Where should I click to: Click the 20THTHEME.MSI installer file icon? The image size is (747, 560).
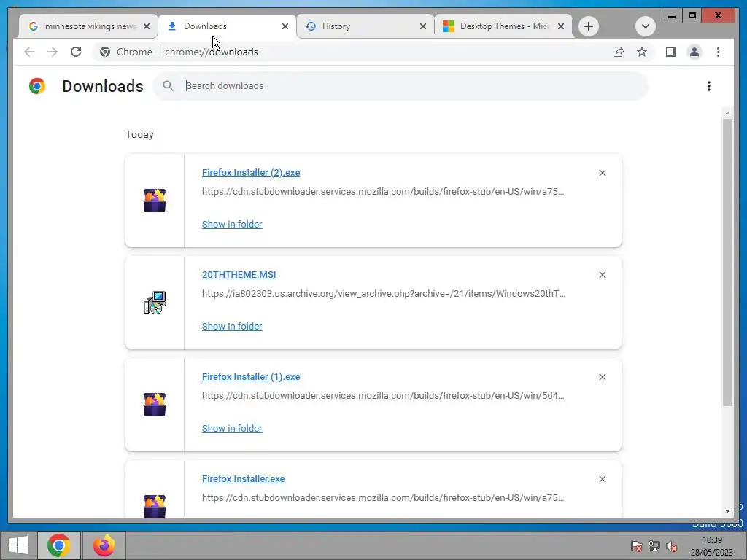coord(155,303)
